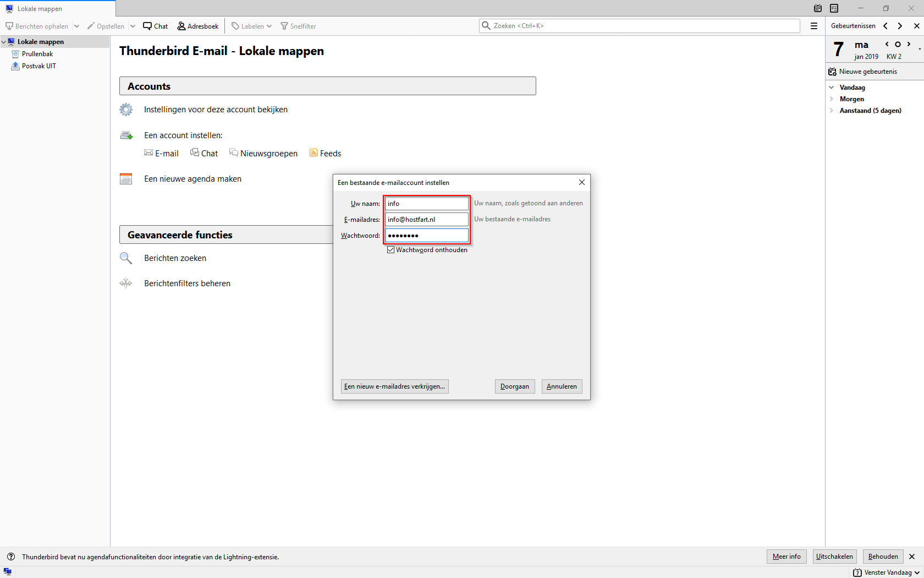Set up Nieuwsgroepen account
Viewport: 924px width, 578px height.
269,154
